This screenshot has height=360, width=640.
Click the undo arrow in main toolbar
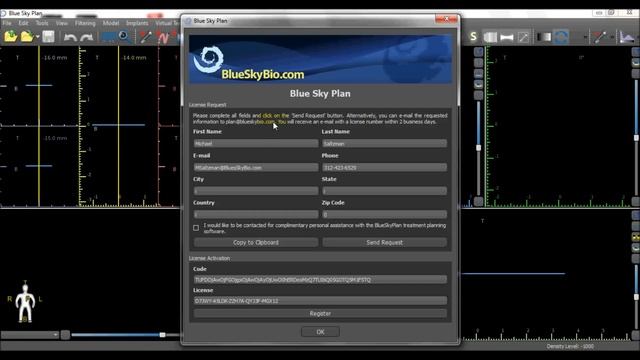pyautogui.click(x=70, y=38)
